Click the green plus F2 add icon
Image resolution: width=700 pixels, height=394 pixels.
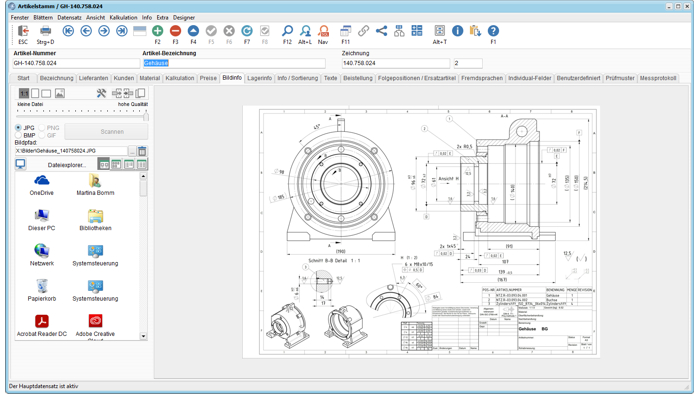(158, 31)
